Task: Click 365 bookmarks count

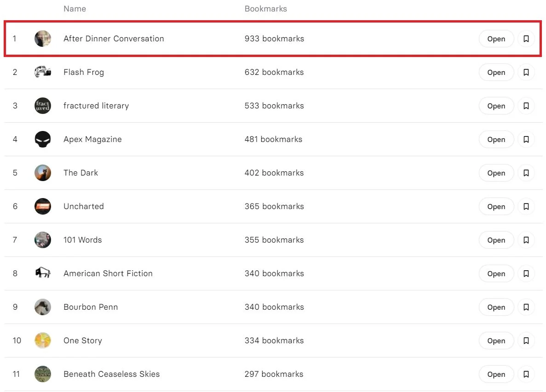Action: pos(274,206)
